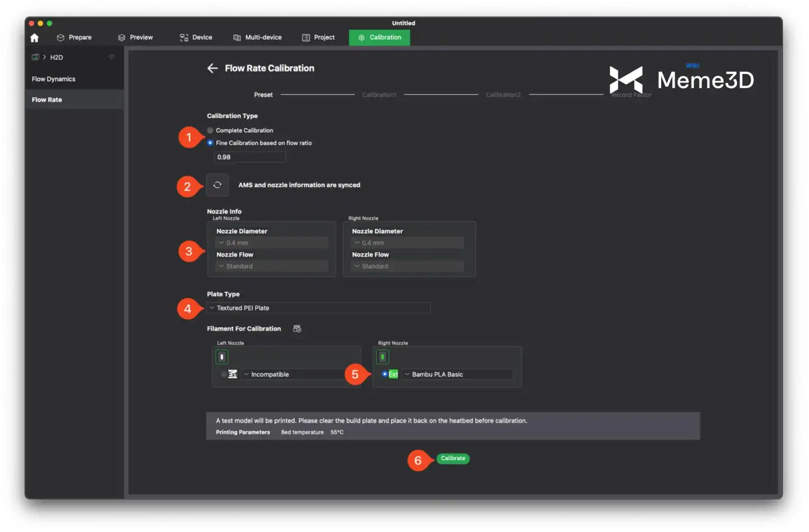Open the Plate Type dropdown showing Textured PEI Plate
This screenshot has height=532, width=809.
[318, 308]
